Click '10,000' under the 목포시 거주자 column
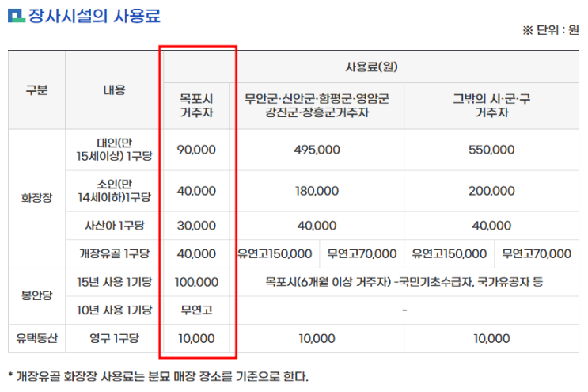588x392 pixels. pos(196,339)
